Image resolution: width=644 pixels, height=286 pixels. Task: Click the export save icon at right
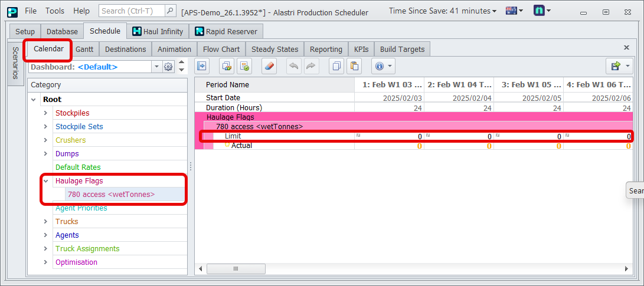point(615,67)
